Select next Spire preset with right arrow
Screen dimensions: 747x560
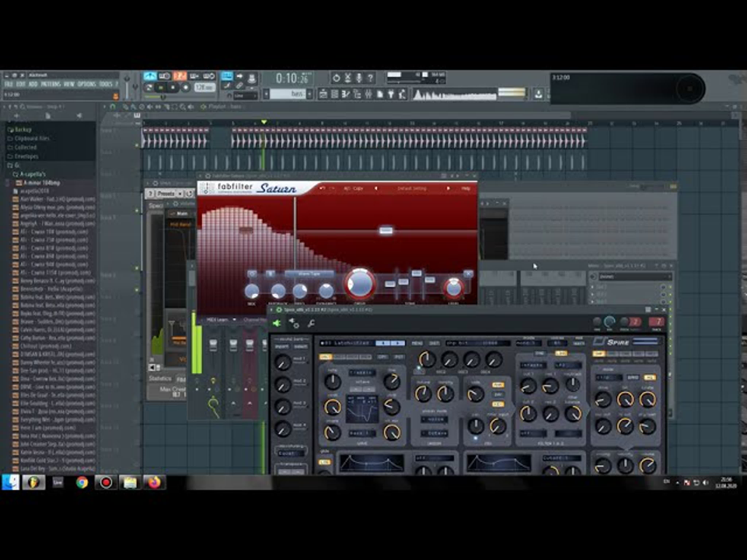398,343
